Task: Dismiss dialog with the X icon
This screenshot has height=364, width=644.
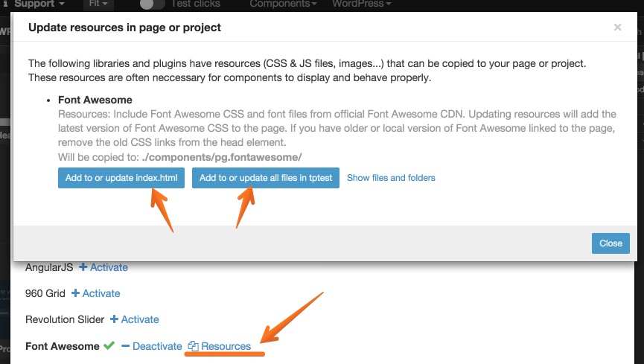Action: point(617,28)
